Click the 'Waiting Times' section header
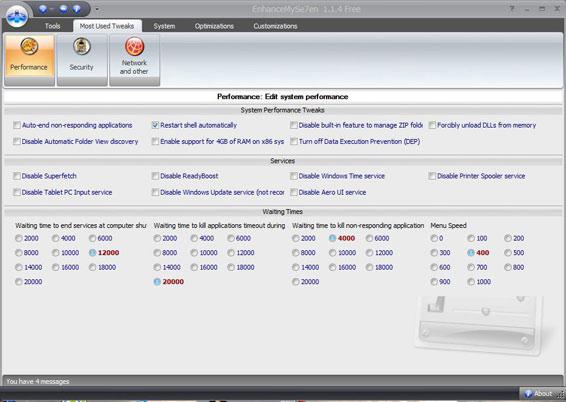Viewport: 566px width, 402px height. (283, 212)
